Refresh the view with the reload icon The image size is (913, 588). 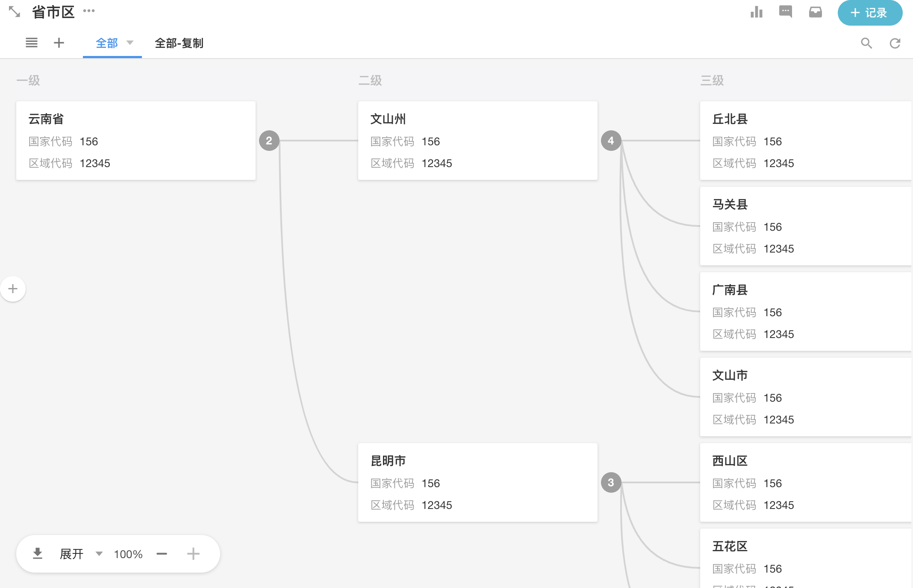[895, 43]
